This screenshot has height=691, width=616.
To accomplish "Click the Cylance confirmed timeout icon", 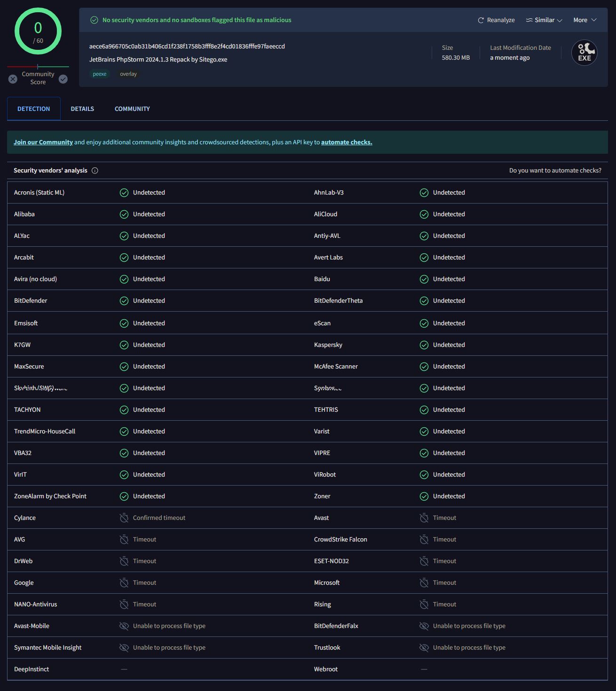I will tap(124, 518).
